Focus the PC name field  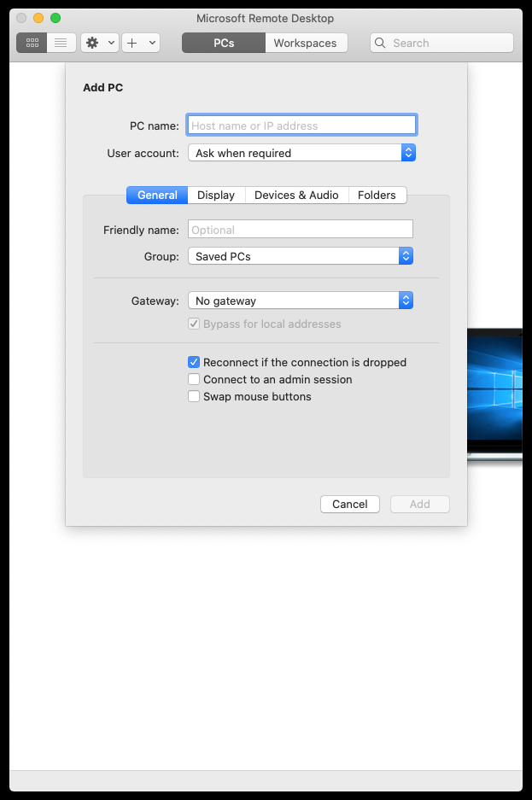pos(302,126)
